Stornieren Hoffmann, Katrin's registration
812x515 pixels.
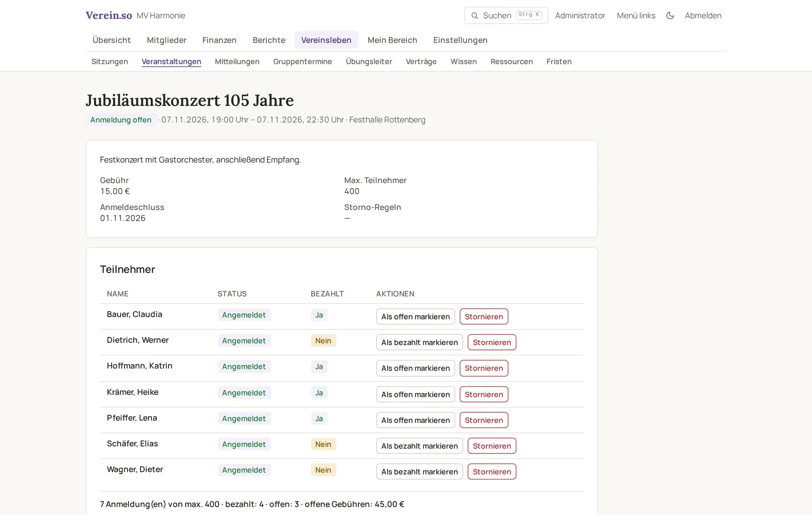[x=484, y=368]
